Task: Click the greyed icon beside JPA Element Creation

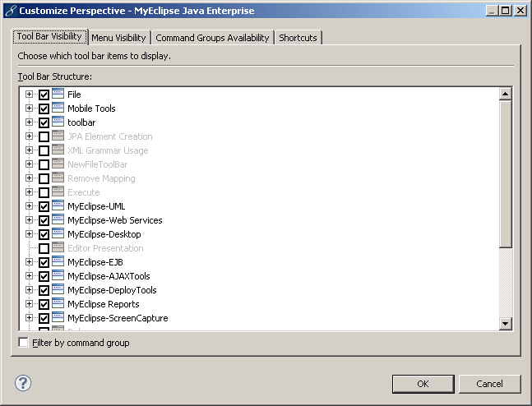Action: pos(58,136)
